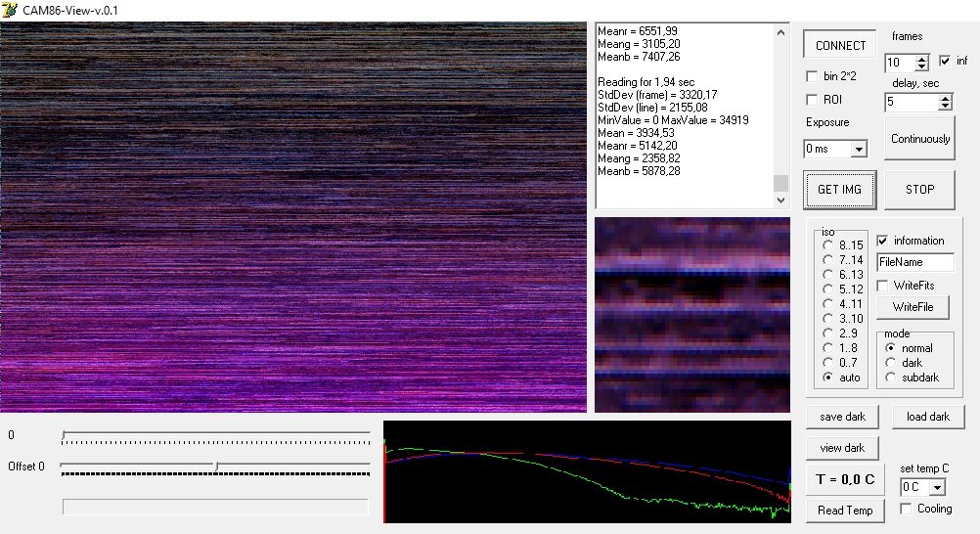Click the CONNECT button
The height and width of the screenshot is (534, 980).
(840, 46)
